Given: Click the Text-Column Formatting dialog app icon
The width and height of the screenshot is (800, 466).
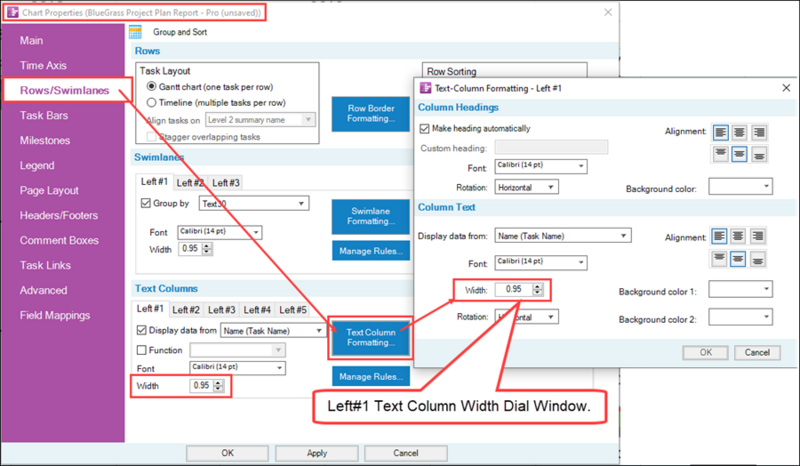Looking at the screenshot, I should pyautogui.click(x=425, y=88).
